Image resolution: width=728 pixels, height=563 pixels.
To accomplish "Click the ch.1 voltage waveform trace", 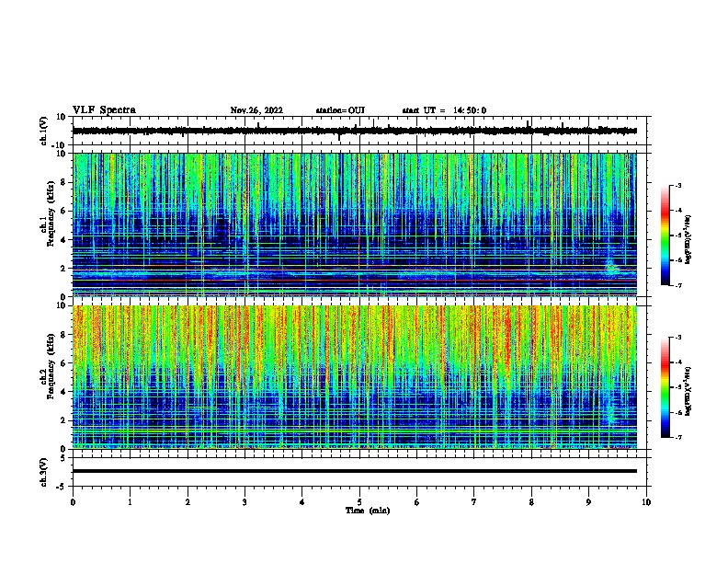I will tap(355, 131).
